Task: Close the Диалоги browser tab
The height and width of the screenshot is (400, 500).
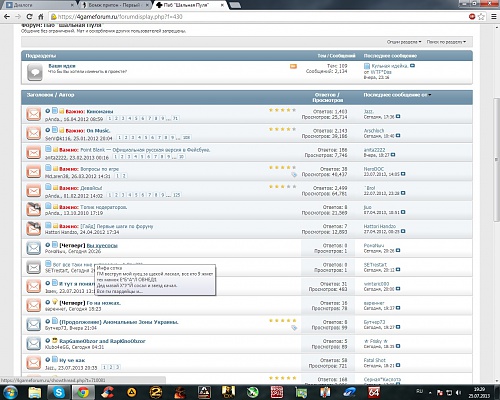Action: [72, 5]
